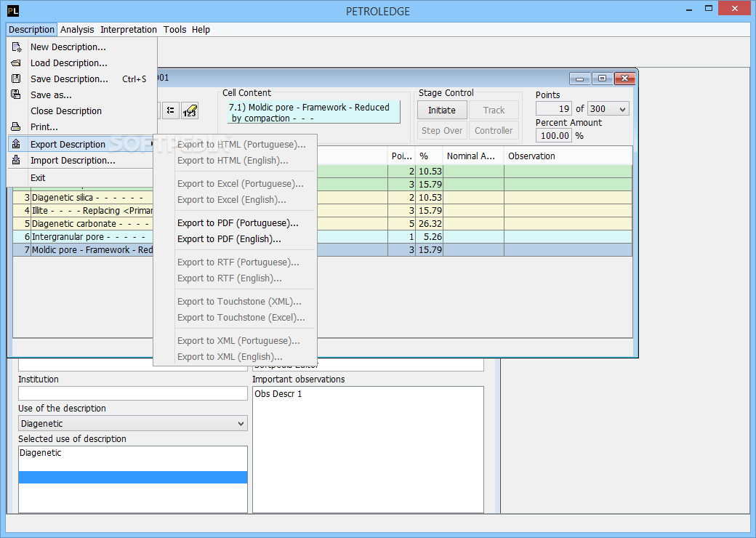Click the Initiate button

click(442, 110)
